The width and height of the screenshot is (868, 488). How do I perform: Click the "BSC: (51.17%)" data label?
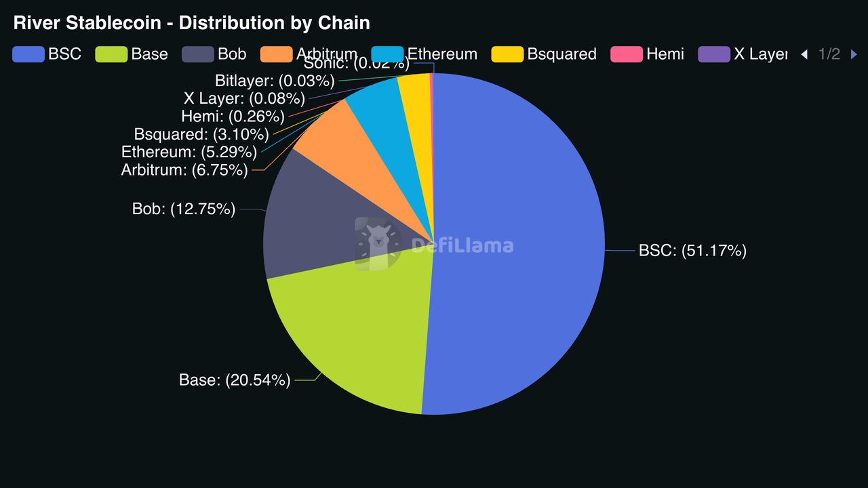pyautogui.click(x=692, y=251)
